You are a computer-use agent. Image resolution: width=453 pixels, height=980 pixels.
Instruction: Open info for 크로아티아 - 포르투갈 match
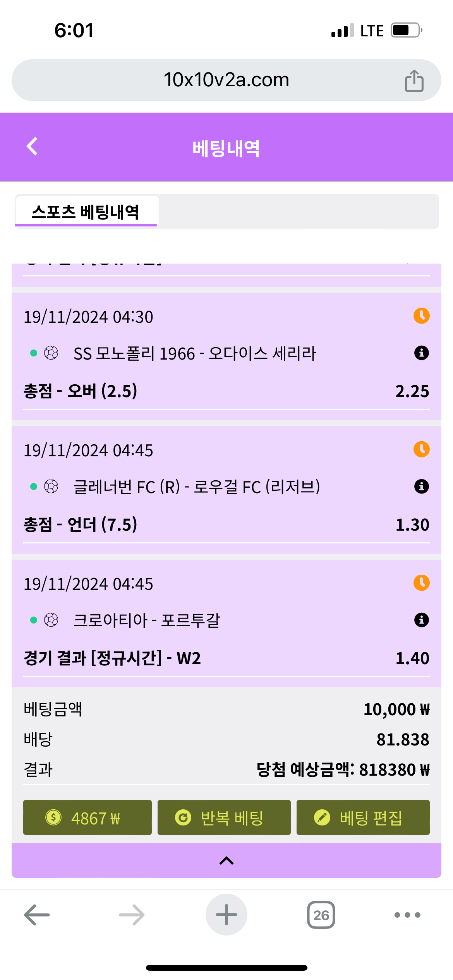(x=421, y=620)
